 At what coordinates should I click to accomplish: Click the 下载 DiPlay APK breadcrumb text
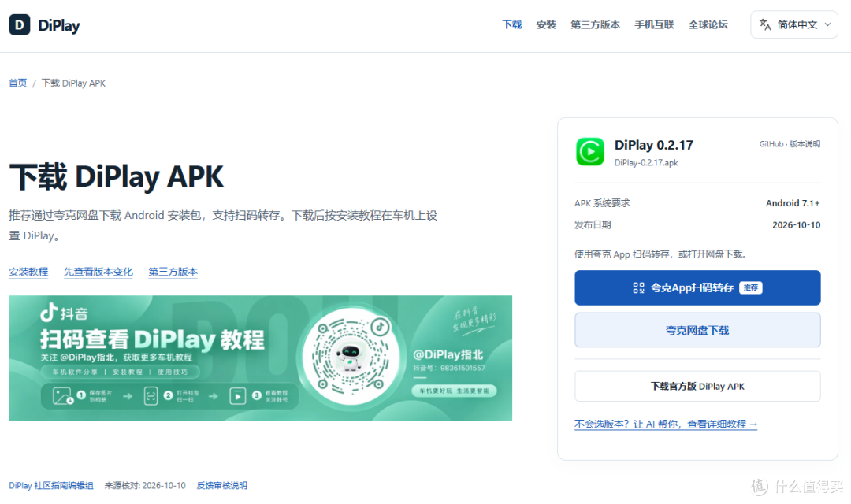[x=73, y=83]
